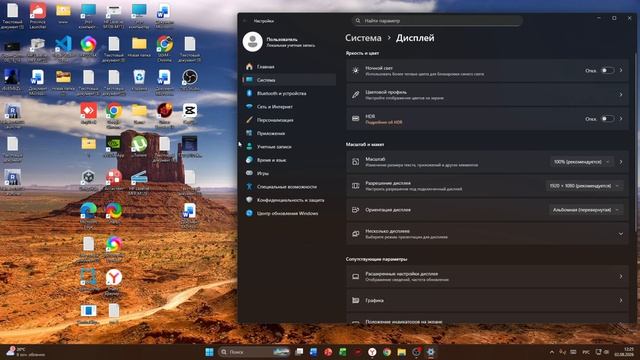Click the Игры gamepad icon in sidebar

[x=249, y=173]
